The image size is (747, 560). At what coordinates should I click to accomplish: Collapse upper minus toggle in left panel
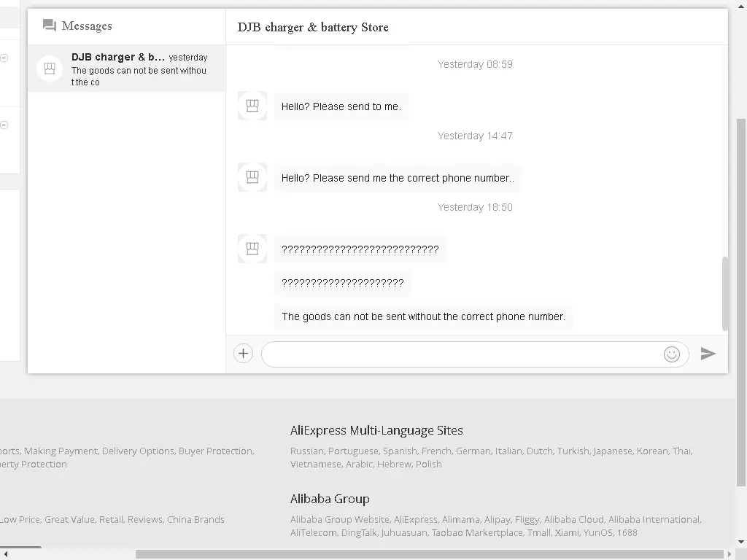click(4, 58)
